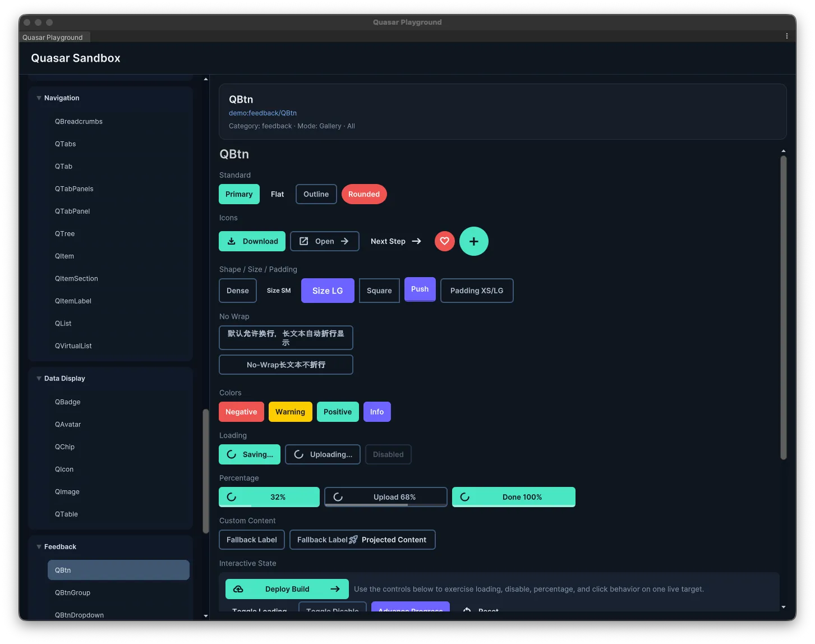The height and width of the screenshot is (644, 815).
Task: Open QImage demo
Action: coord(118,491)
